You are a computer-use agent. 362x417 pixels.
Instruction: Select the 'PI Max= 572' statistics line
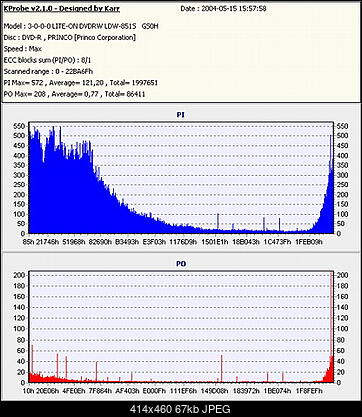click(x=81, y=82)
